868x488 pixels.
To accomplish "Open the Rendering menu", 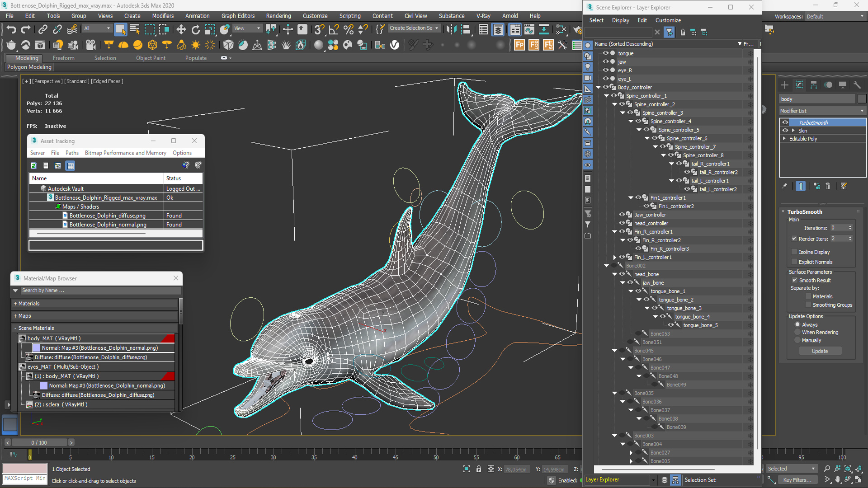I will pos(278,16).
